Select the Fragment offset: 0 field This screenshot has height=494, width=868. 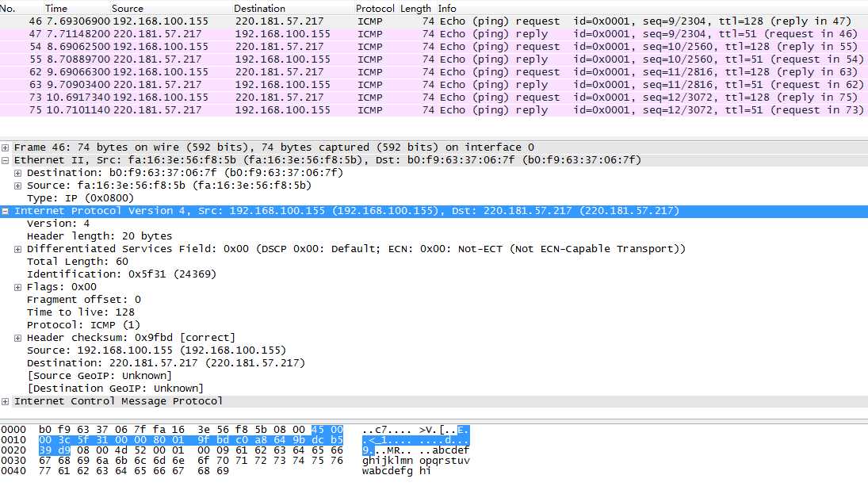(x=83, y=301)
